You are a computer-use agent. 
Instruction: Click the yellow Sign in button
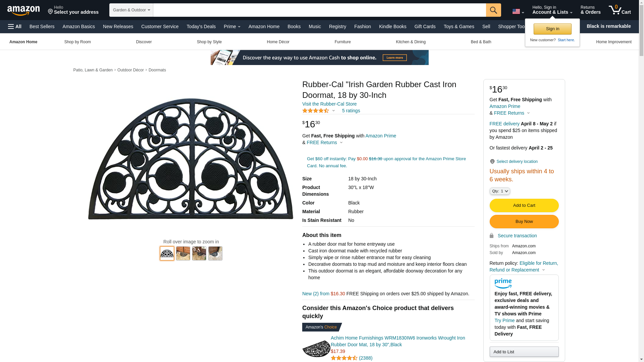[x=552, y=29]
